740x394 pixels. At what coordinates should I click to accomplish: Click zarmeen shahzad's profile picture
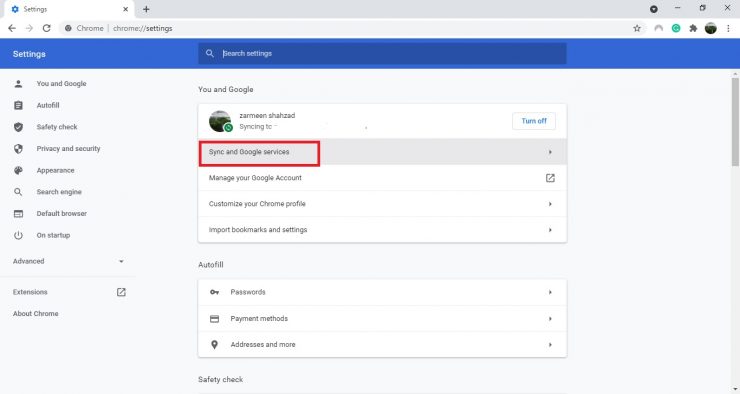(x=220, y=121)
